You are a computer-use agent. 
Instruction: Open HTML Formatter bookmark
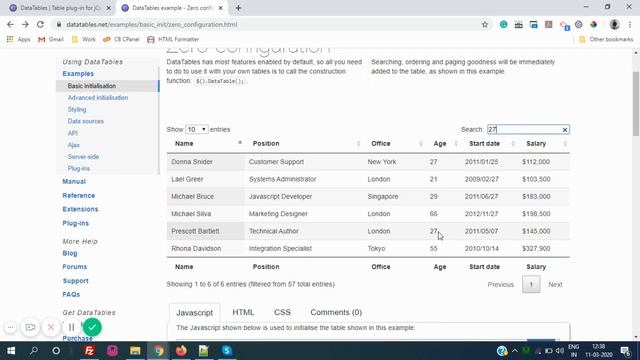click(x=173, y=39)
